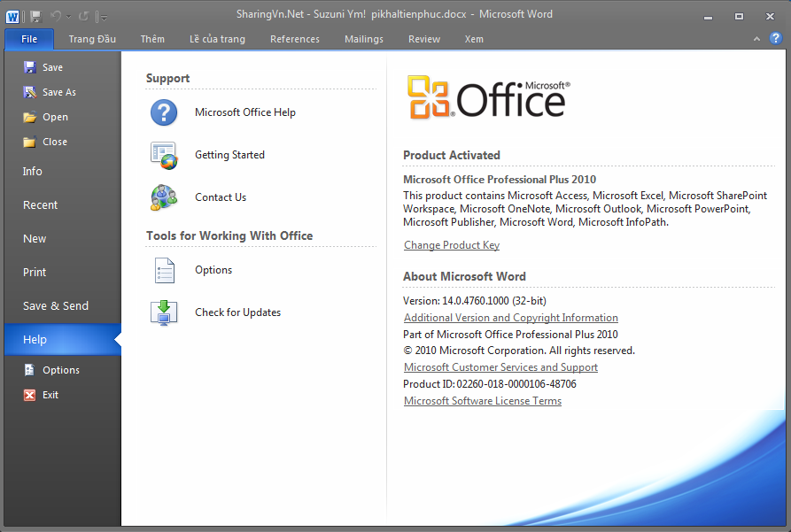This screenshot has height=532, width=791.
Task: Click the Getting Started text
Action: pos(229,155)
